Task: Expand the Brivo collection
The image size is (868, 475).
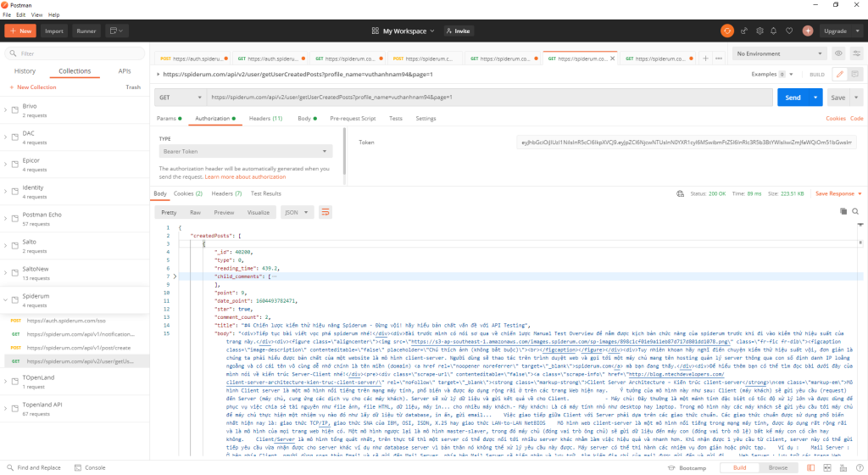Action: pyautogui.click(x=6, y=110)
